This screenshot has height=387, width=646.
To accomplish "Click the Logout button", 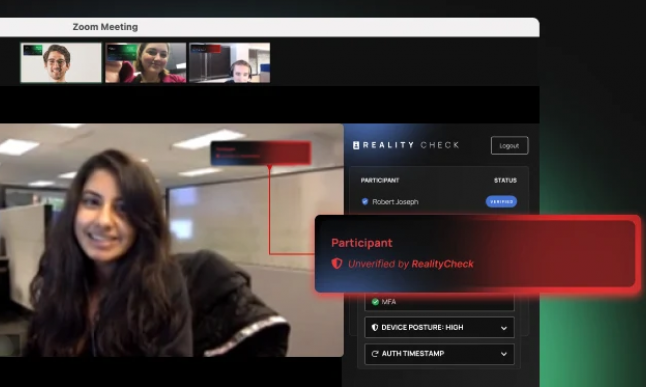I will pyautogui.click(x=509, y=145).
